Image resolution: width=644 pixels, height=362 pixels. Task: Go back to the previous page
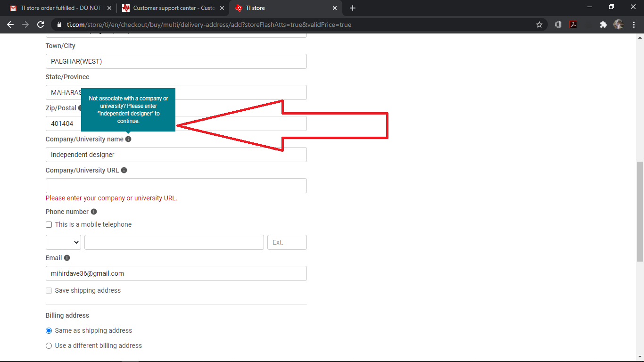pyautogui.click(x=10, y=25)
